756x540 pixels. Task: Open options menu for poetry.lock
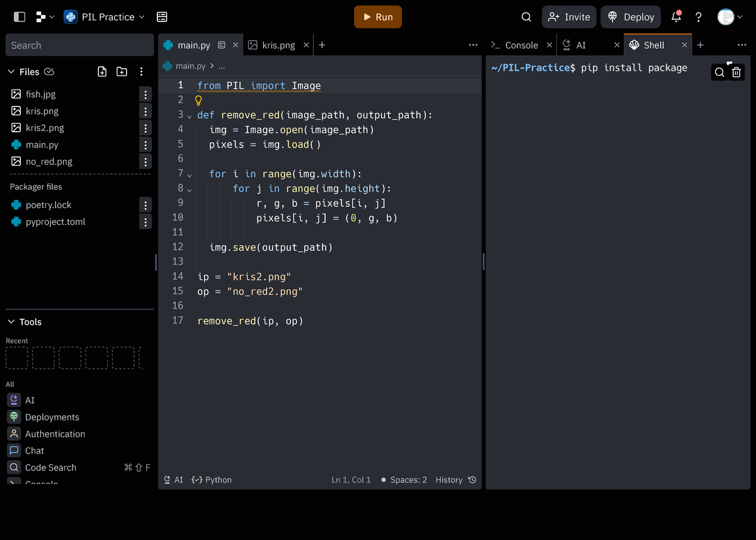click(146, 205)
